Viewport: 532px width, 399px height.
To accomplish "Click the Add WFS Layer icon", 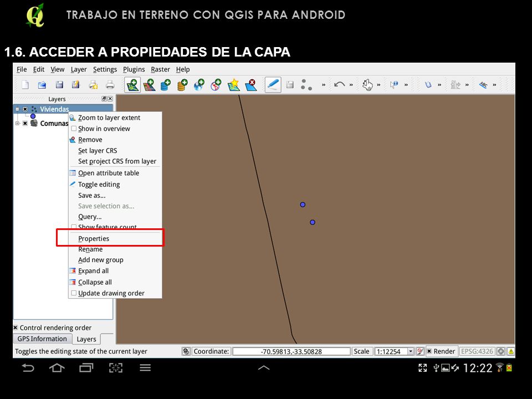I will [x=216, y=84].
